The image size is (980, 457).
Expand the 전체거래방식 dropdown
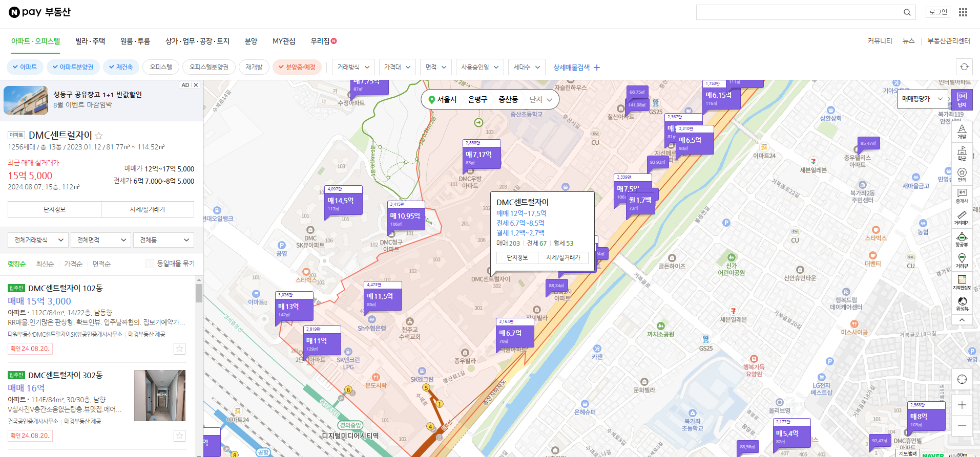(x=38, y=240)
